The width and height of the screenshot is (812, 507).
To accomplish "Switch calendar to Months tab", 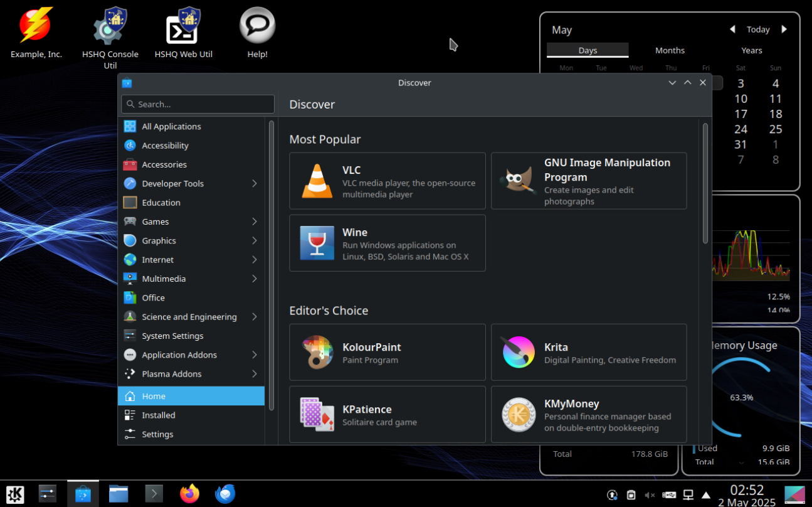I will click(670, 50).
